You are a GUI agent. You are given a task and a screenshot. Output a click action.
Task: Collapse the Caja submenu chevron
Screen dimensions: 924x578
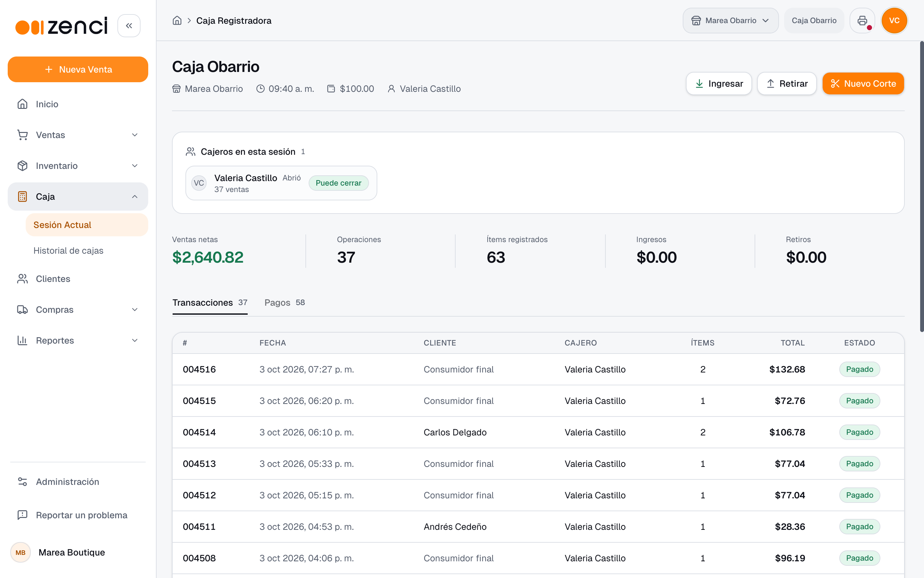point(135,197)
